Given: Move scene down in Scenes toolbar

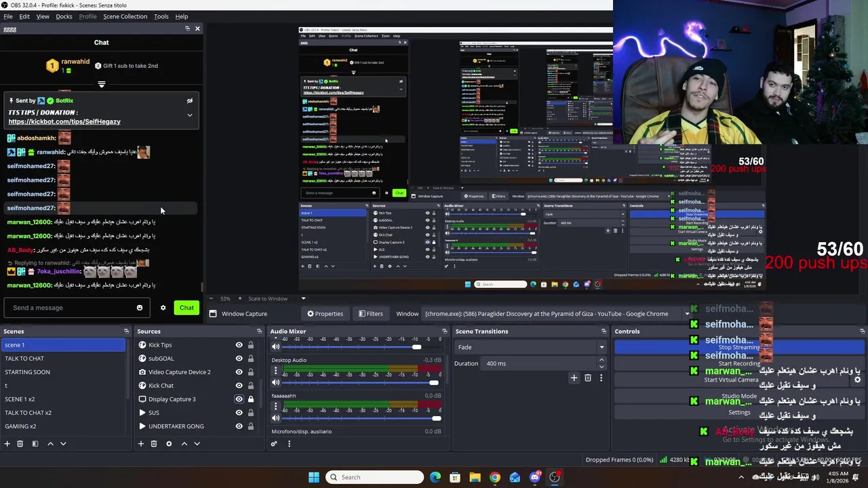Looking at the screenshot, I should [63, 444].
